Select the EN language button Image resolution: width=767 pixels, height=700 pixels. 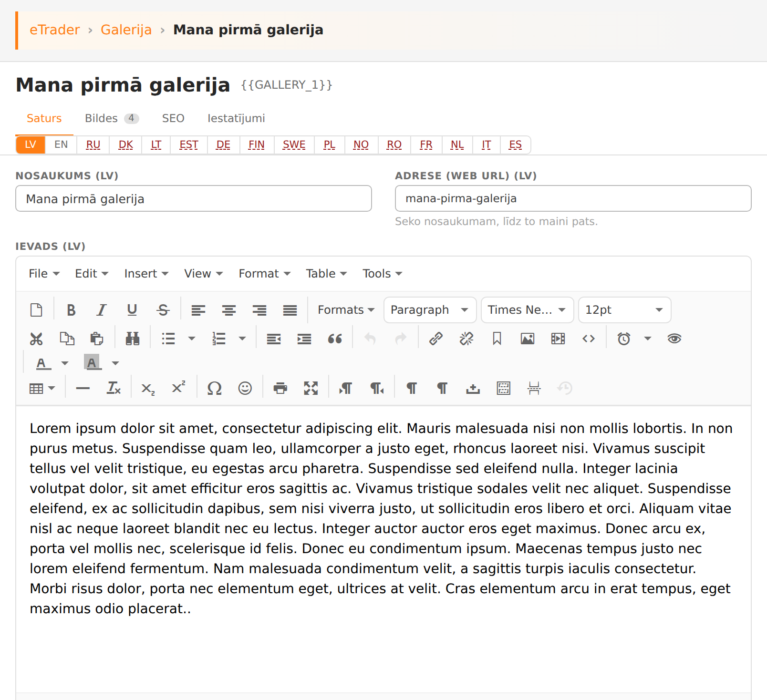tap(61, 144)
